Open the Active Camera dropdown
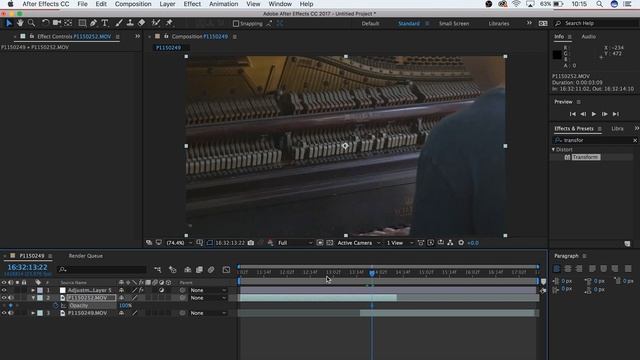 (x=358, y=243)
